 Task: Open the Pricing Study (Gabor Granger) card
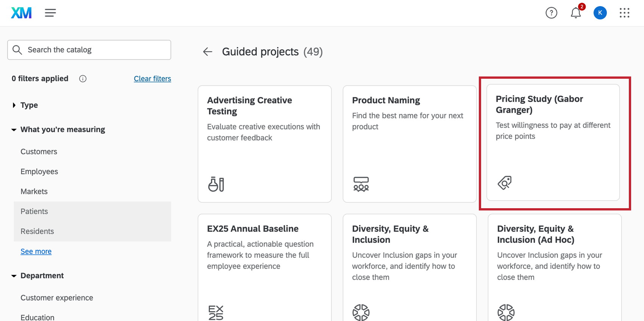[553, 142]
